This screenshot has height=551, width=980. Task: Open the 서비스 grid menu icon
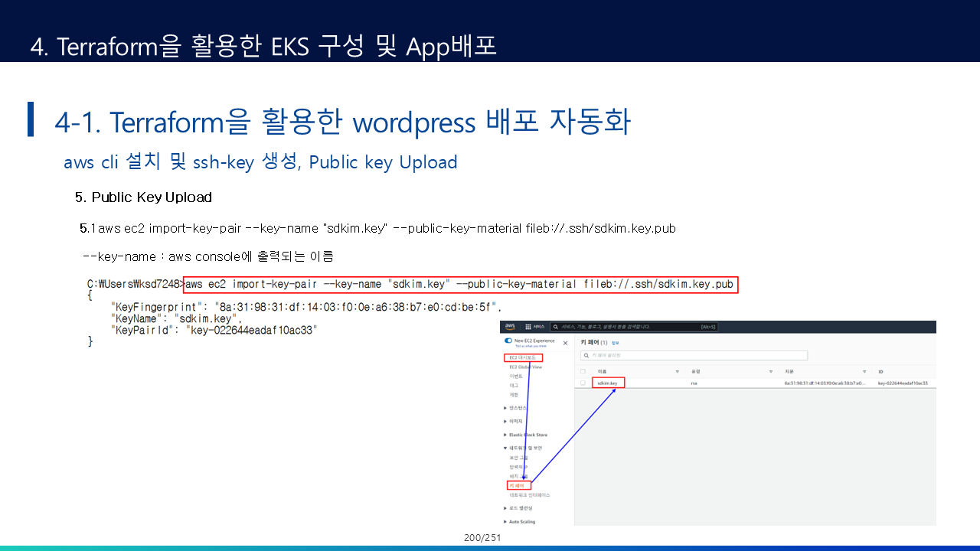coord(528,327)
